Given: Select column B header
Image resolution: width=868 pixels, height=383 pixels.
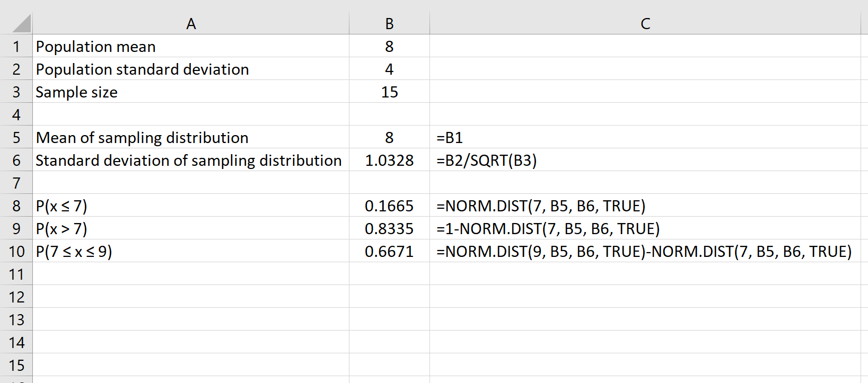Looking at the screenshot, I should click(389, 24).
